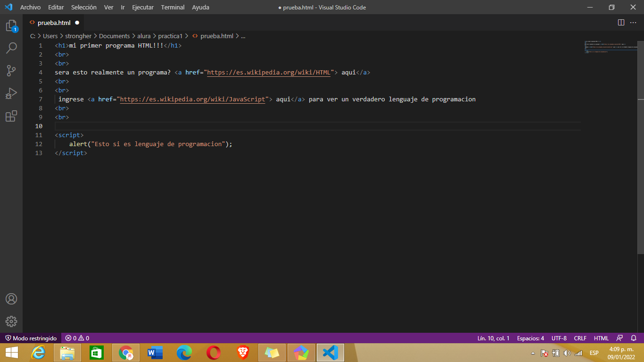Expand the C: breadcrumb segment
The width and height of the screenshot is (644, 362).
33,36
